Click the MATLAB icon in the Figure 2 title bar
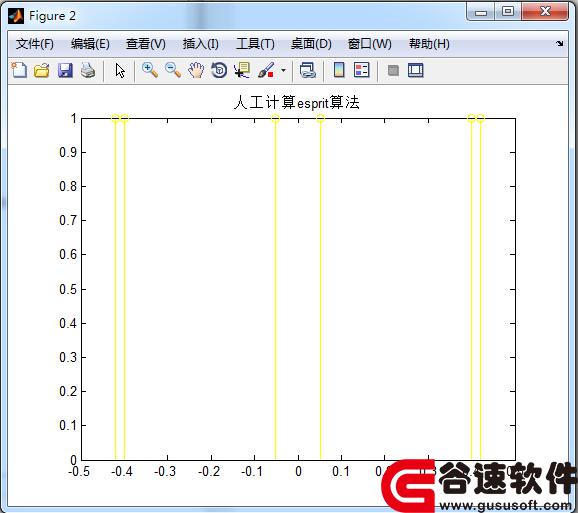The height and width of the screenshot is (513, 578). 16,16
